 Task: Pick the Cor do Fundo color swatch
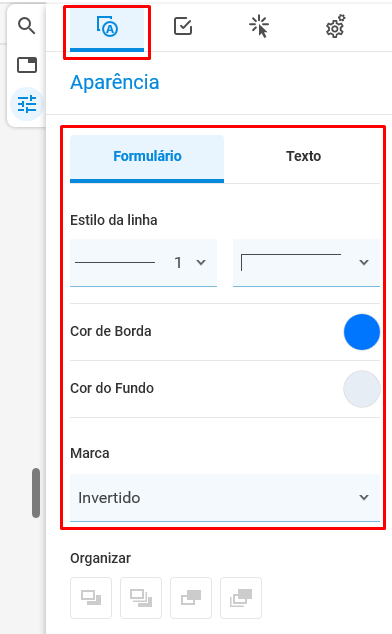click(362, 389)
